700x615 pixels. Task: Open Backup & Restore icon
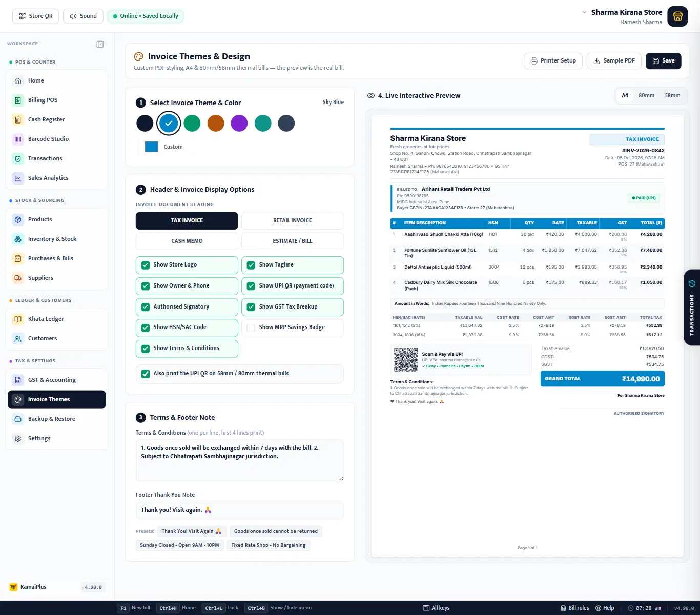tap(18, 419)
